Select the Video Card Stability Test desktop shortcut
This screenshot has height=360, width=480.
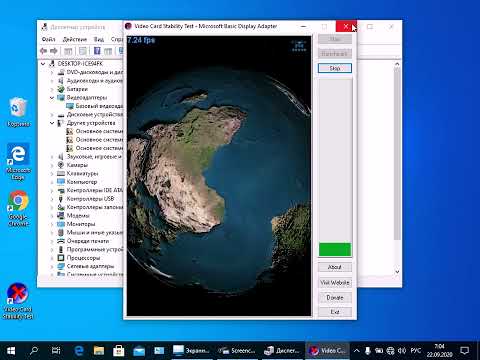[18, 301]
